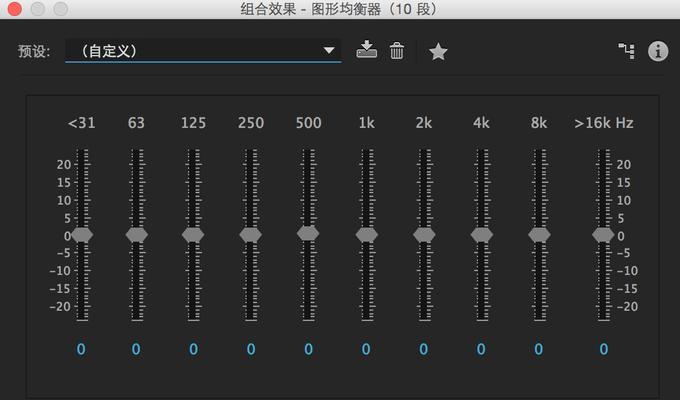Click the 预设: label
This screenshot has height=400, width=680.
34,51
